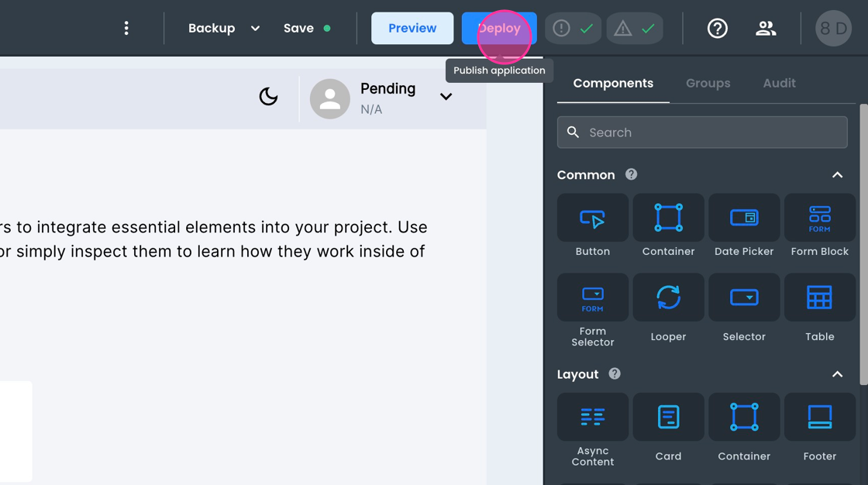Image resolution: width=868 pixels, height=485 pixels.
Task: Open the help question mark icon
Action: coord(717,29)
